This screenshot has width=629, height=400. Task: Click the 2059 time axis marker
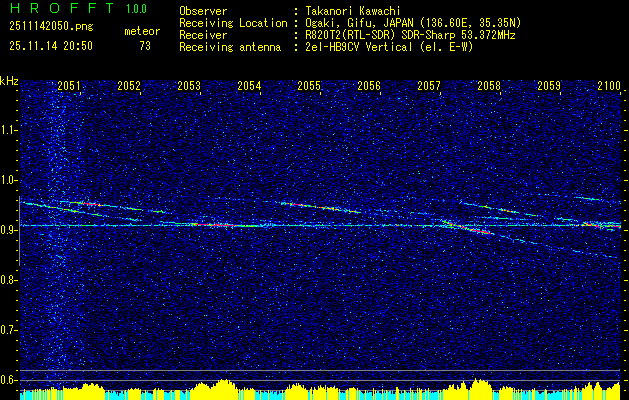(549, 86)
